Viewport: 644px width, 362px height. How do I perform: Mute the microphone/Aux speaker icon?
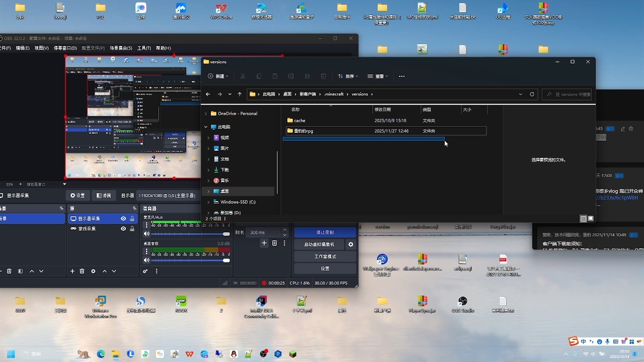click(146, 234)
